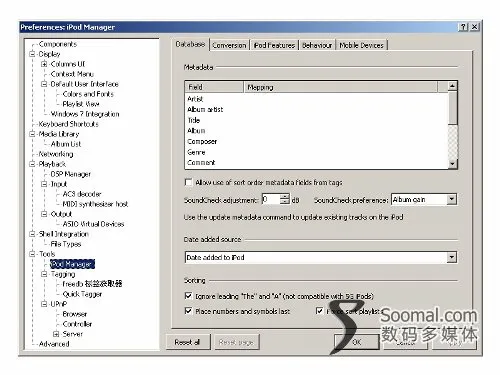500x375 pixels.
Task: Collapse the Tools tree node
Action: 32,254
